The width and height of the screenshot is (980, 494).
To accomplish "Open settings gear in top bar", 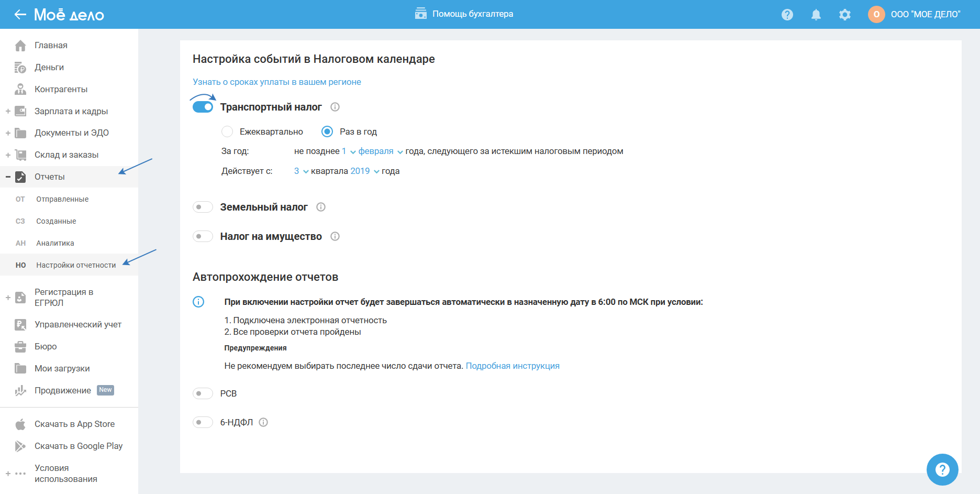I will [844, 15].
